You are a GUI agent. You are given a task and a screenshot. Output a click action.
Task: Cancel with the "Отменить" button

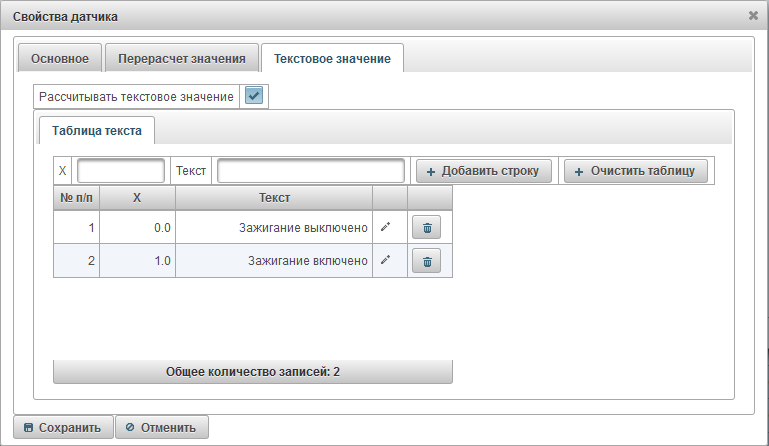[162, 428]
